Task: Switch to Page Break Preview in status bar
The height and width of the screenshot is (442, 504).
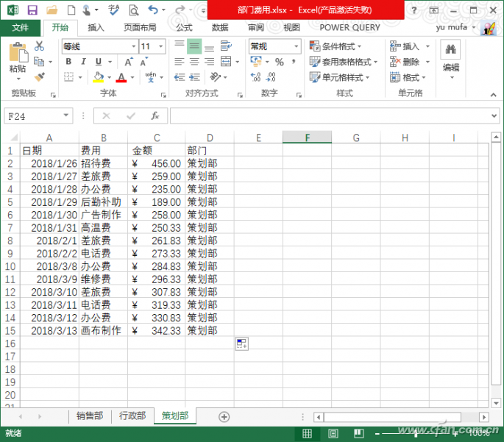Action: 359,434
